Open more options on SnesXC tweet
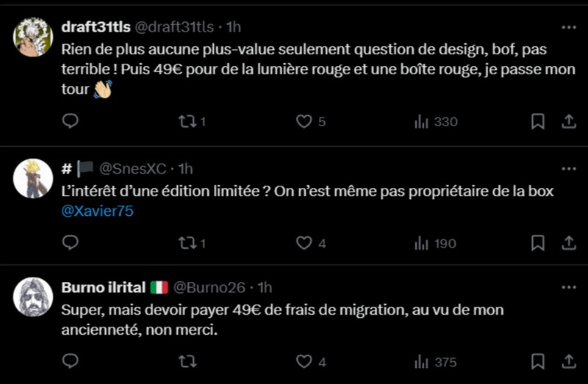The width and height of the screenshot is (588, 384). click(x=568, y=169)
